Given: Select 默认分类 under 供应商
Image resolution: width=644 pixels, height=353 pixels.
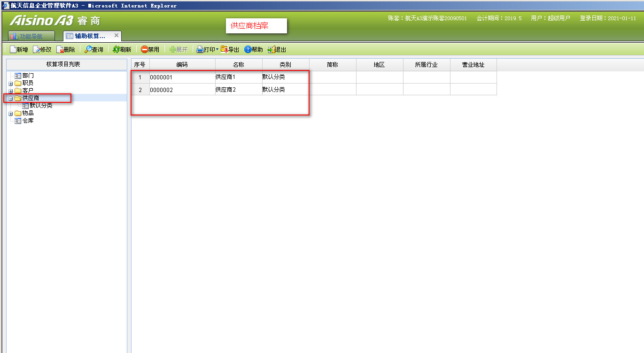Looking at the screenshot, I should pyautogui.click(x=41, y=106).
